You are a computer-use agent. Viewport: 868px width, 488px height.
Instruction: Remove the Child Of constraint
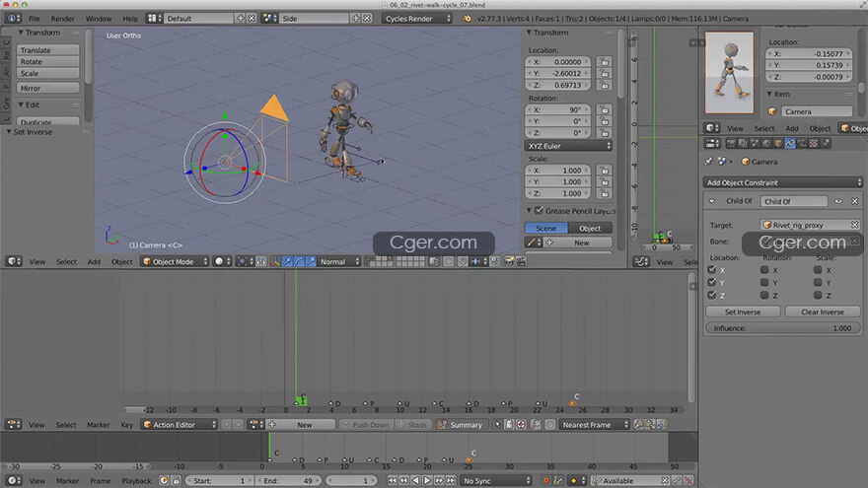point(855,201)
